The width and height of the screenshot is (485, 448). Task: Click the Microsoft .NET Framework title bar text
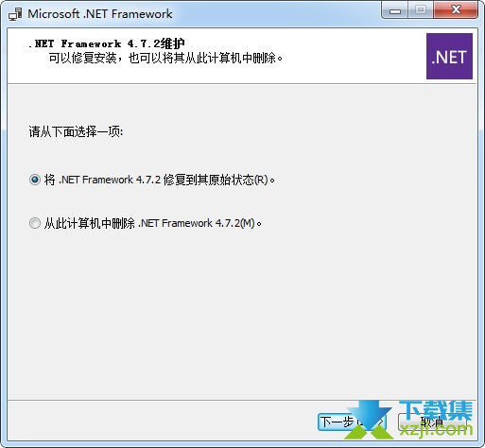[100, 14]
